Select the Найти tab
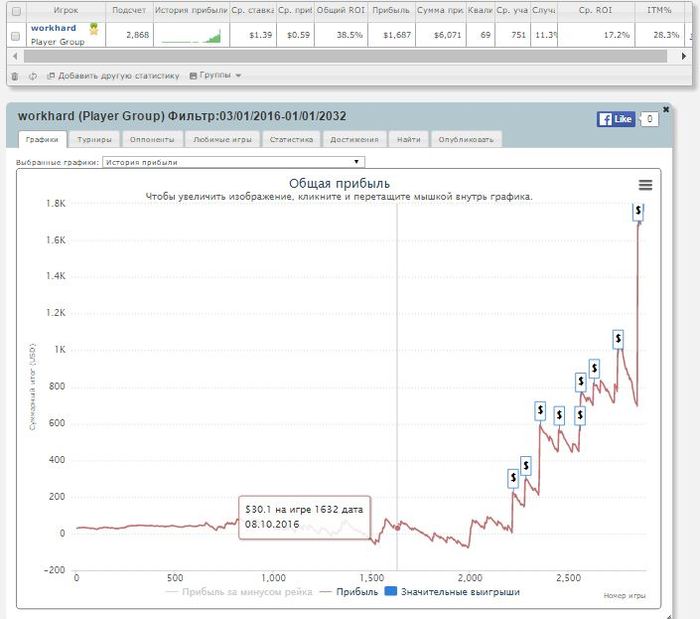 pos(408,140)
